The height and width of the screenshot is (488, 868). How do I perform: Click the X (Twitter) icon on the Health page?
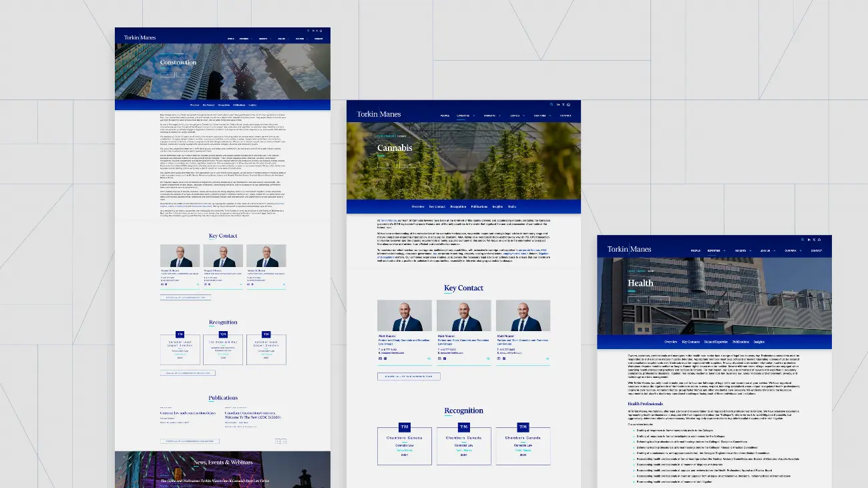(x=814, y=240)
